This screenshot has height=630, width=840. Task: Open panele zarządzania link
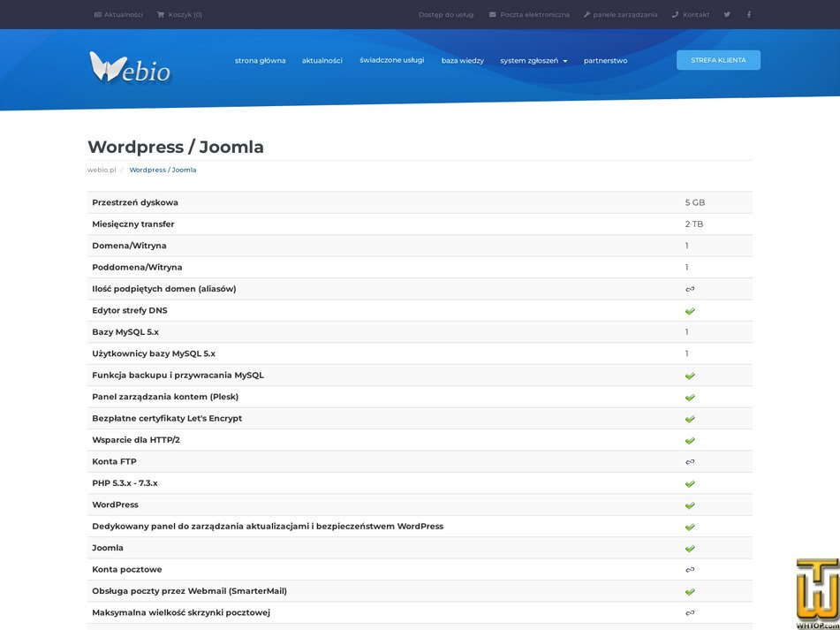(x=620, y=15)
